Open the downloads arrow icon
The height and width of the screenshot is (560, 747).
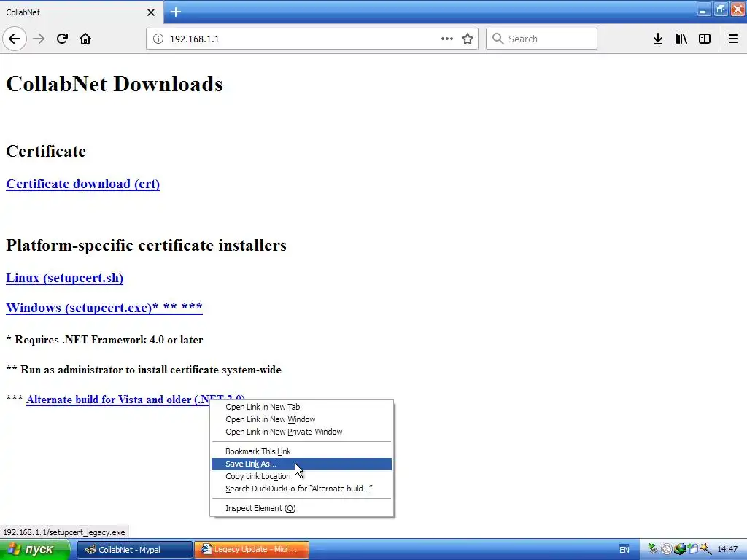pos(658,39)
